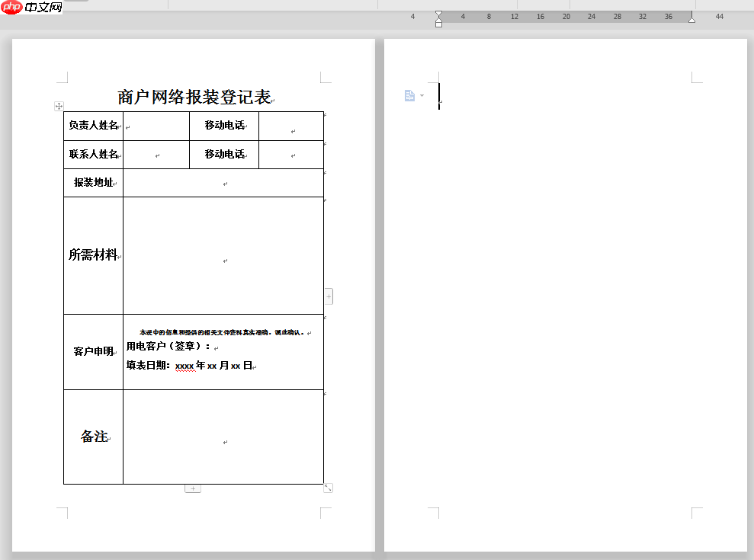This screenshot has height=560, width=754.
Task: Click the insert column plus button beside the table
Action: point(328,296)
